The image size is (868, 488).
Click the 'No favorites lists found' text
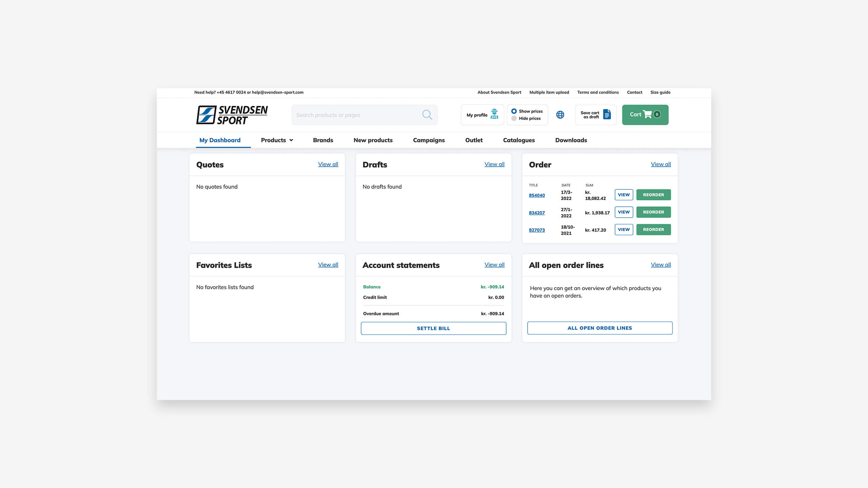(x=225, y=287)
